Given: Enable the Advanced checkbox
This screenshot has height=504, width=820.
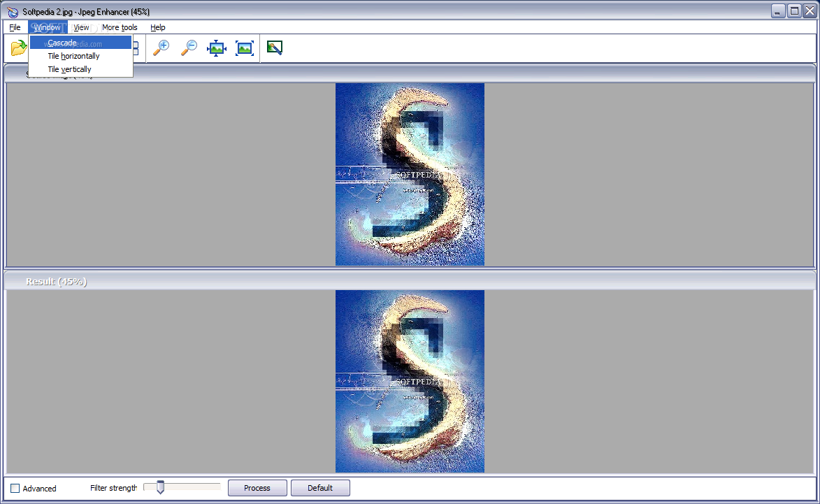Looking at the screenshot, I should pyautogui.click(x=15, y=489).
